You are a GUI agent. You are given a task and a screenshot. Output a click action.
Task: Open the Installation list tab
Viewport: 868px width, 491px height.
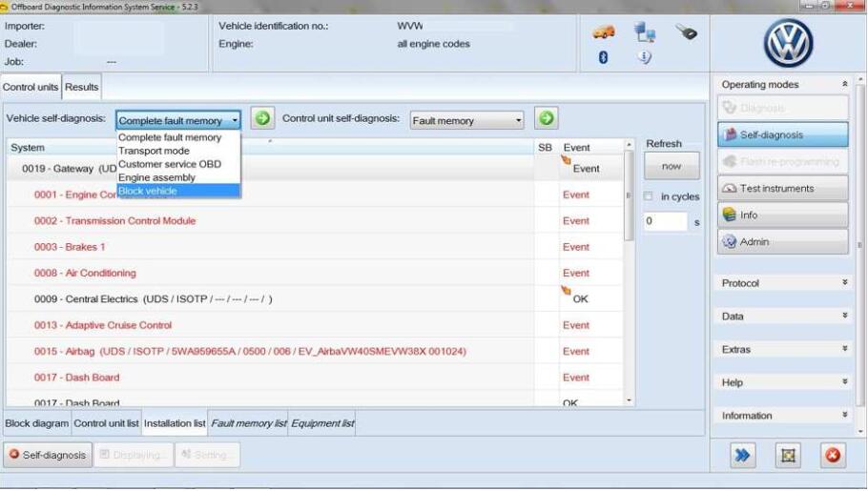(x=175, y=423)
